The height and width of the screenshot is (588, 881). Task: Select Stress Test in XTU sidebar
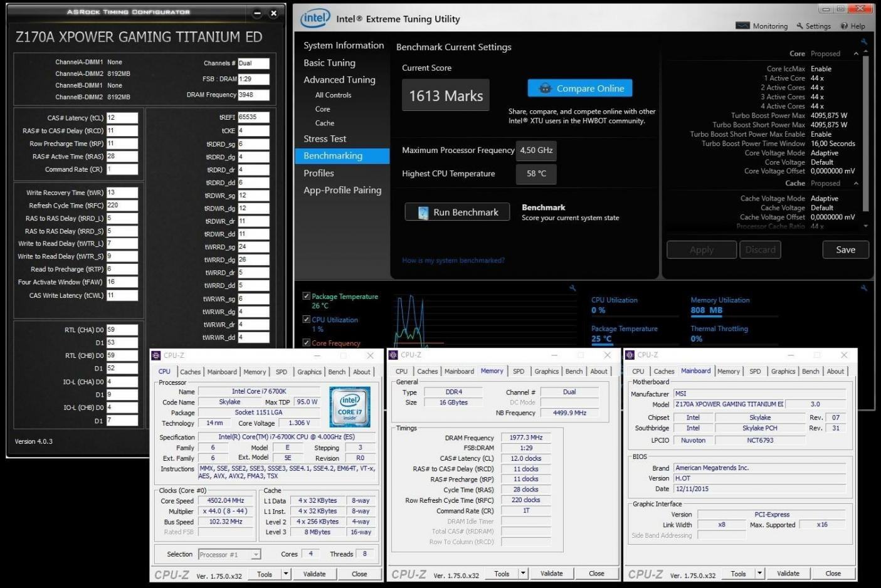tap(325, 139)
